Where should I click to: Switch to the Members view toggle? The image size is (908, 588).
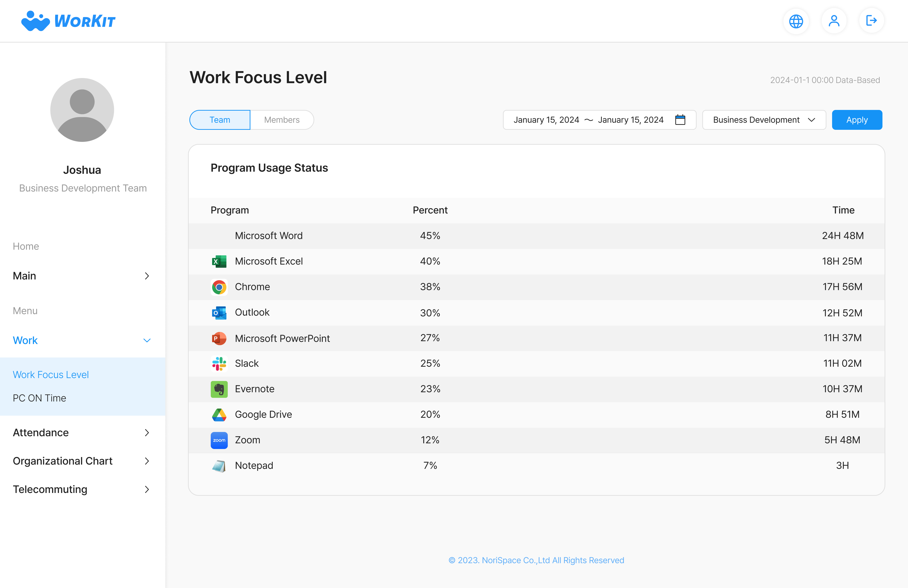click(x=282, y=120)
